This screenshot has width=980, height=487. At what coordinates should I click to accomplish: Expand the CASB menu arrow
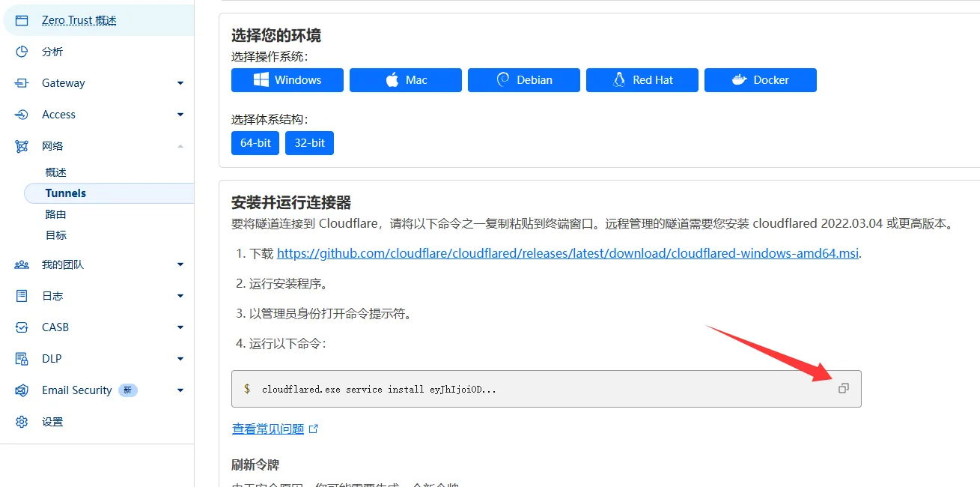pyautogui.click(x=180, y=327)
